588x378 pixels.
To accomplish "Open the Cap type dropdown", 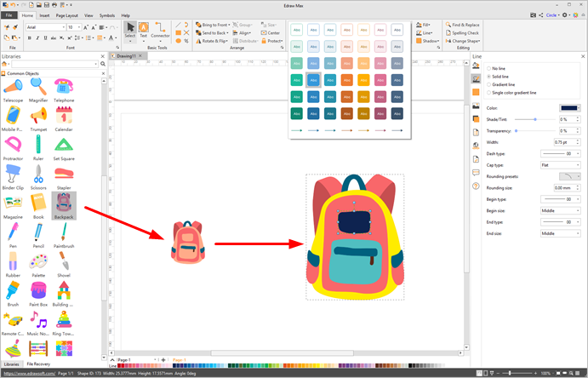I will click(560, 164).
